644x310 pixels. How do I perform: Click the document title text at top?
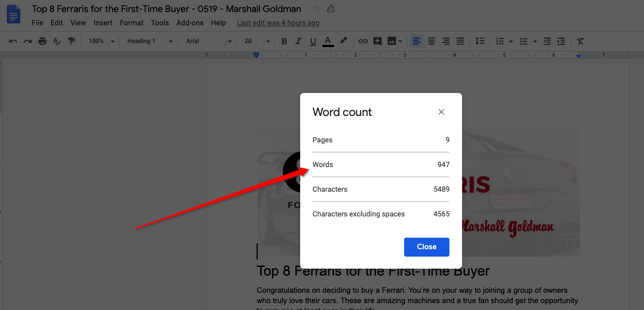[x=166, y=9]
